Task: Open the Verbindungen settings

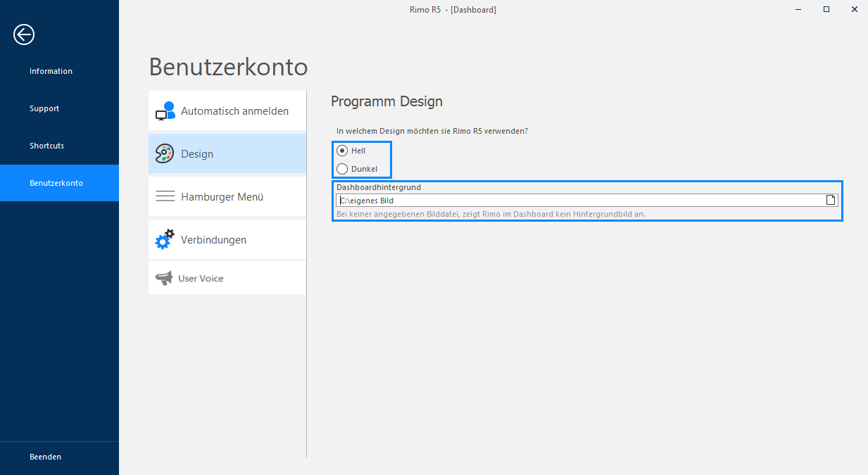Action: point(227,239)
